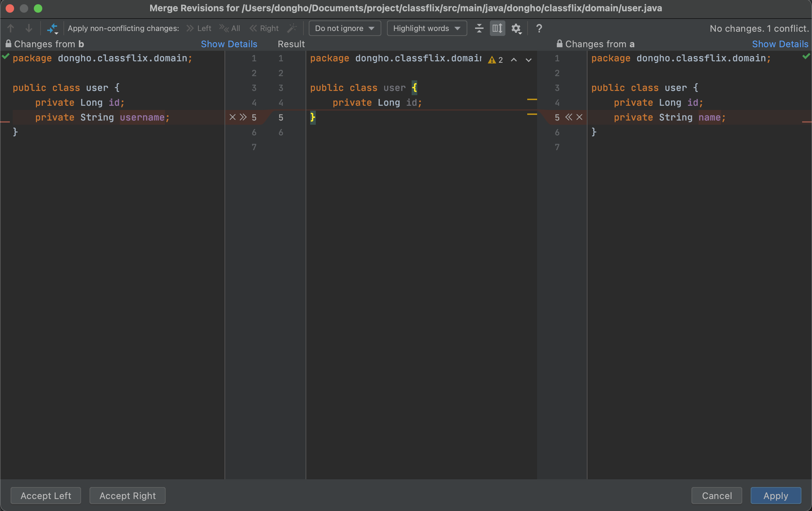Open the 'Do not ignore' dropdown
The image size is (812, 511).
tap(344, 28)
